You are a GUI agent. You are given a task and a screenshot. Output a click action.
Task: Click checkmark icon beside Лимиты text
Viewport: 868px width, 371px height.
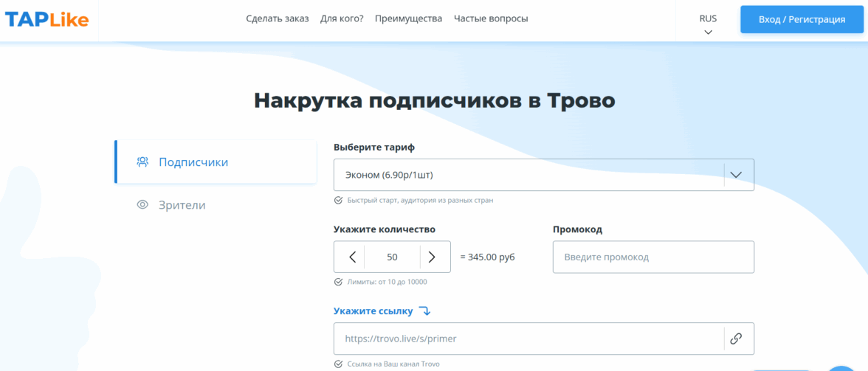coord(338,282)
